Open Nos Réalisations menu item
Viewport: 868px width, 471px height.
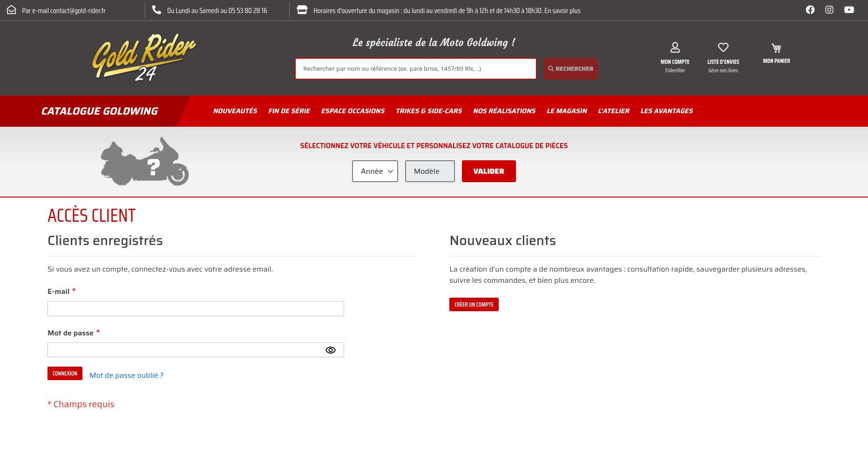504,111
